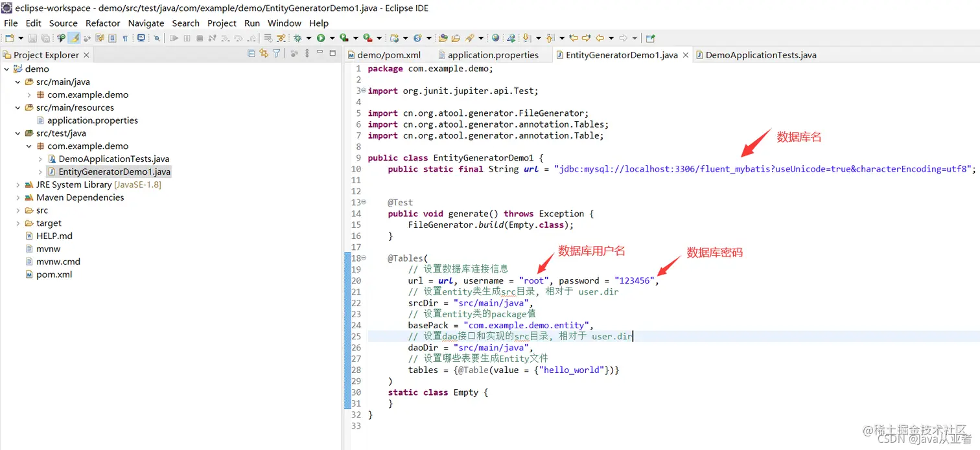Open the Debug configurations dropdown arrow

pos(309,38)
